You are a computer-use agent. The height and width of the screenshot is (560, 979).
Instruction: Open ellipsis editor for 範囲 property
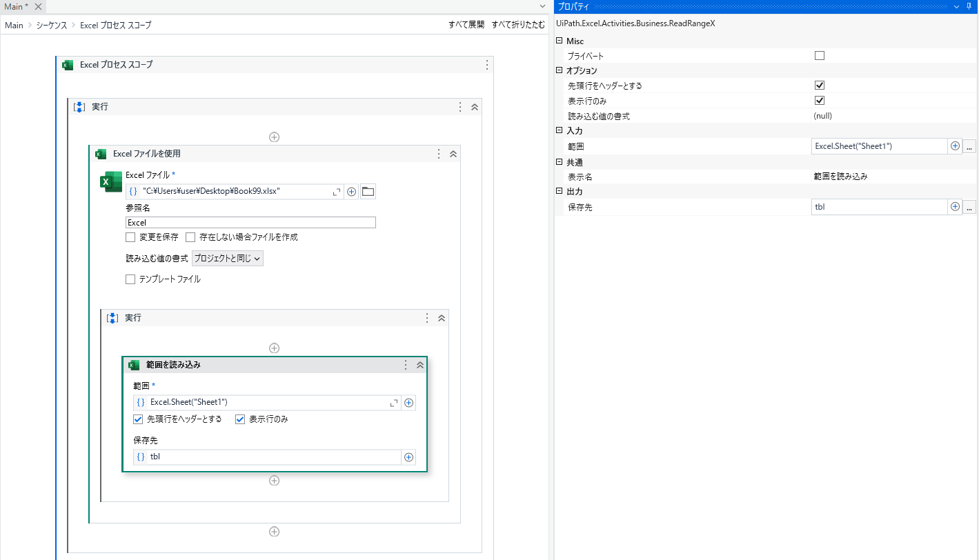(x=969, y=147)
